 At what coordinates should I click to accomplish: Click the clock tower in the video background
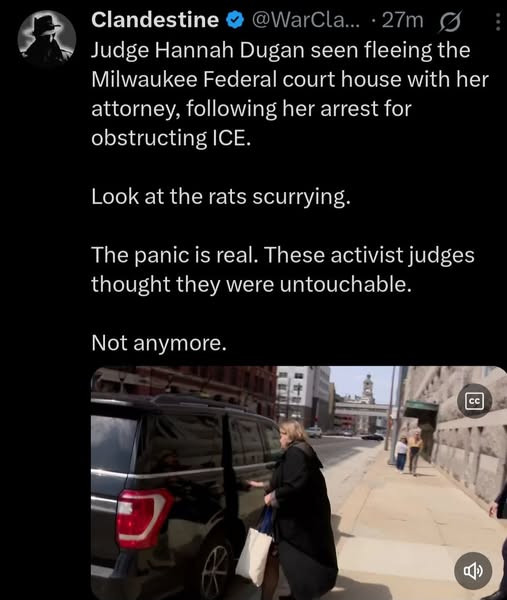click(368, 389)
